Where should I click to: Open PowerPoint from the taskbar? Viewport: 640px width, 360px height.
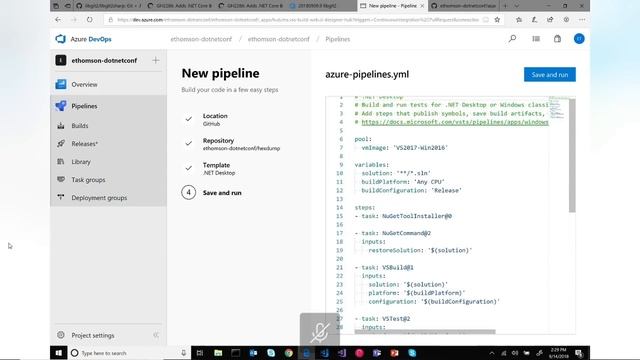tap(394, 353)
